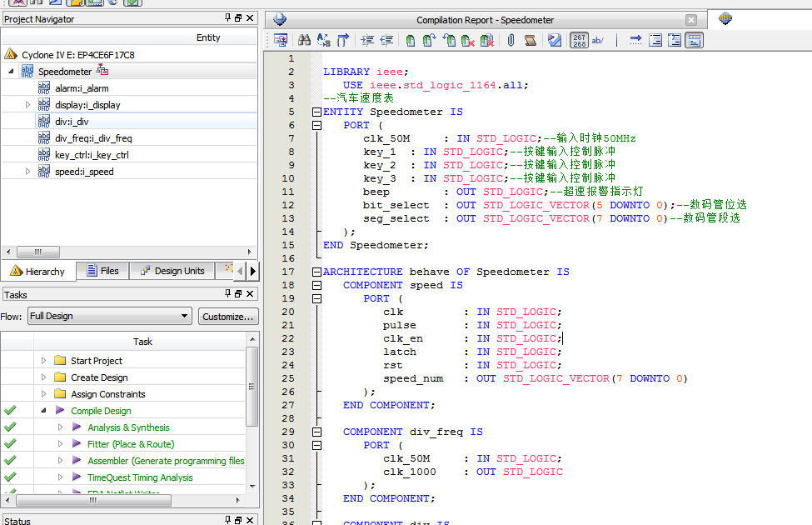Expand Fitter (Place & Route) subtasks

(60, 443)
